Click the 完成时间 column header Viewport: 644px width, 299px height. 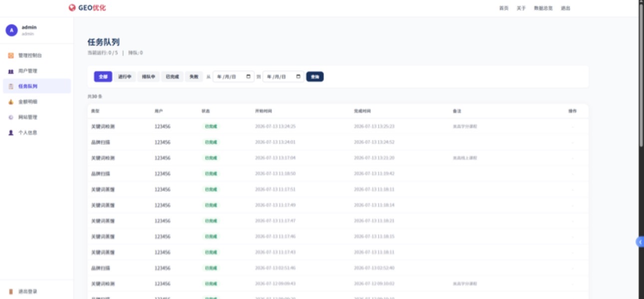(362, 111)
